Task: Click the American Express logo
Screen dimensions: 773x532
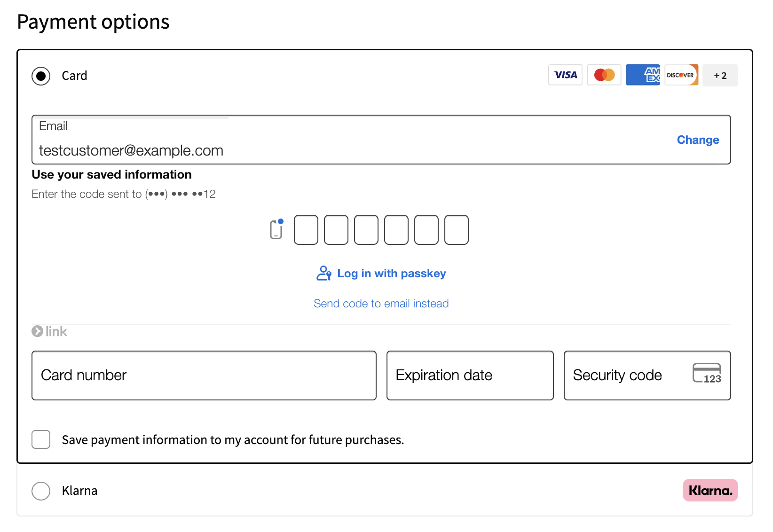Action: (x=643, y=75)
